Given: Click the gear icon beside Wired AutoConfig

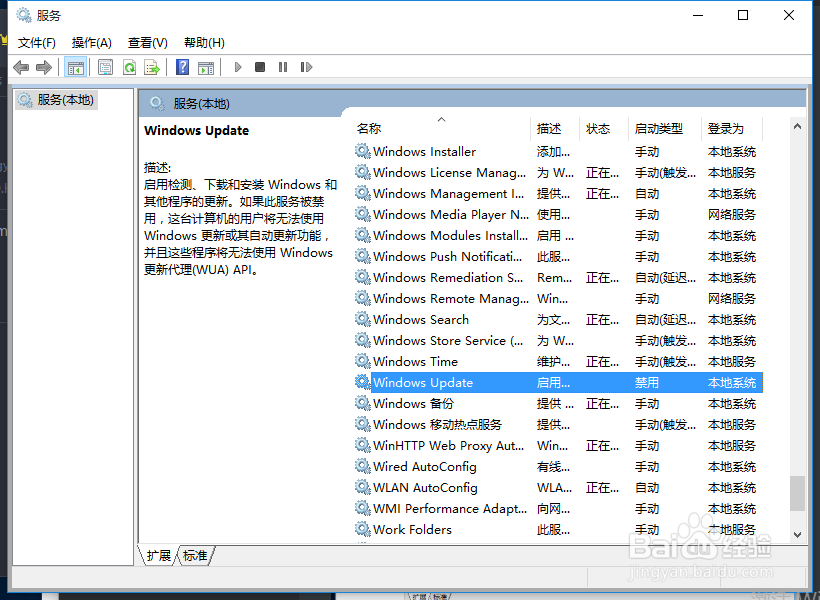Looking at the screenshot, I should click(362, 466).
